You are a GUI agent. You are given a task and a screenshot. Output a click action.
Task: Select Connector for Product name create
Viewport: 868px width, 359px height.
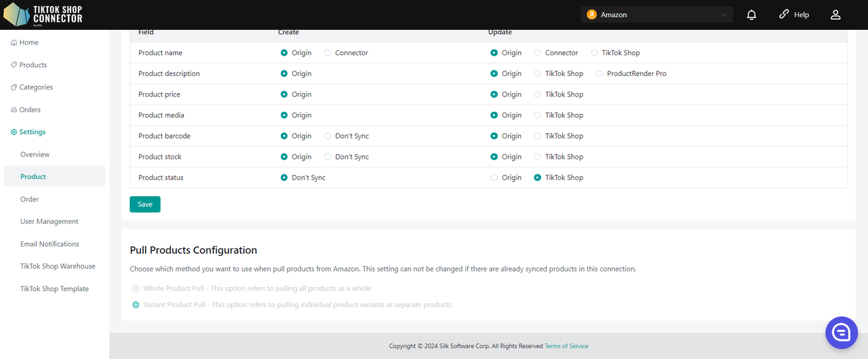tap(328, 53)
